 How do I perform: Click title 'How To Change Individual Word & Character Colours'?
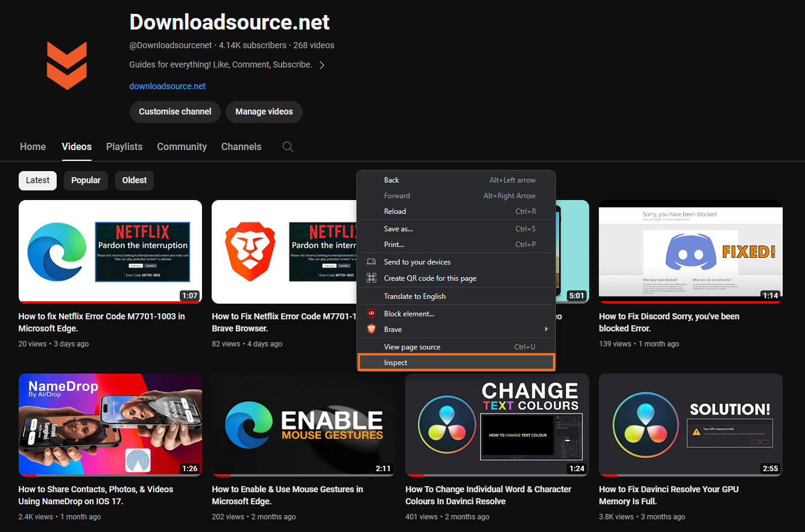488,495
